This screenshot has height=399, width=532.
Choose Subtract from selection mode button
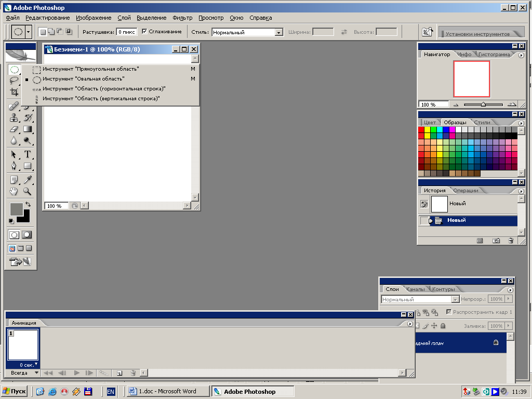pos(60,32)
